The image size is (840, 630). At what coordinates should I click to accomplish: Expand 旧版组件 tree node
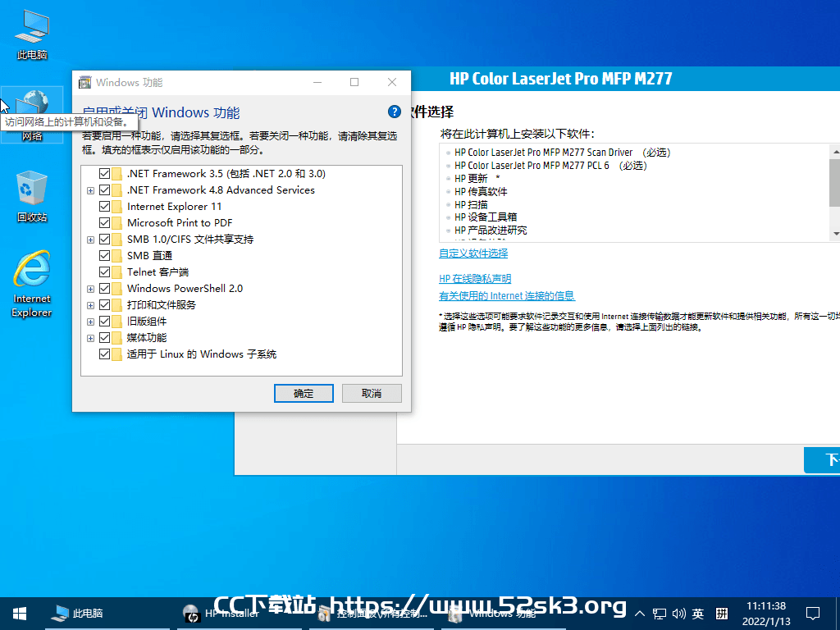pyautogui.click(x=90, y=322)
